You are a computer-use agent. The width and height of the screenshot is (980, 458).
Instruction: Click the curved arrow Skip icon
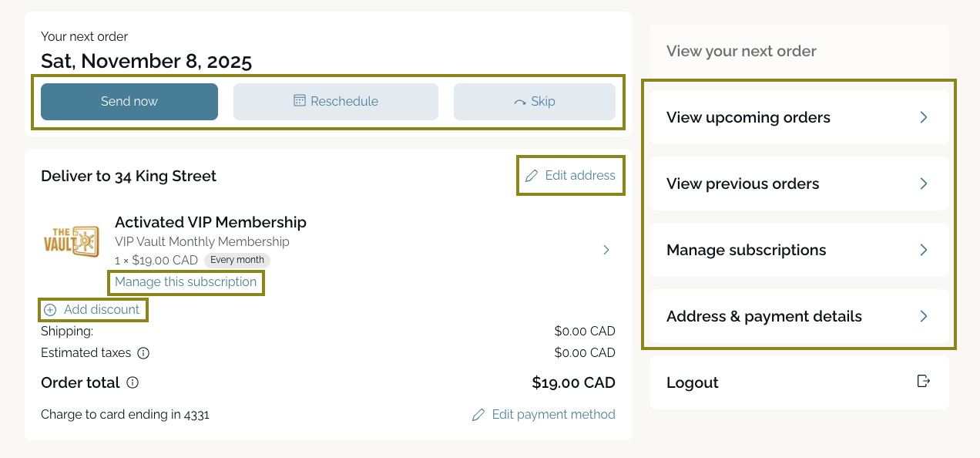(x=520, y=102)
